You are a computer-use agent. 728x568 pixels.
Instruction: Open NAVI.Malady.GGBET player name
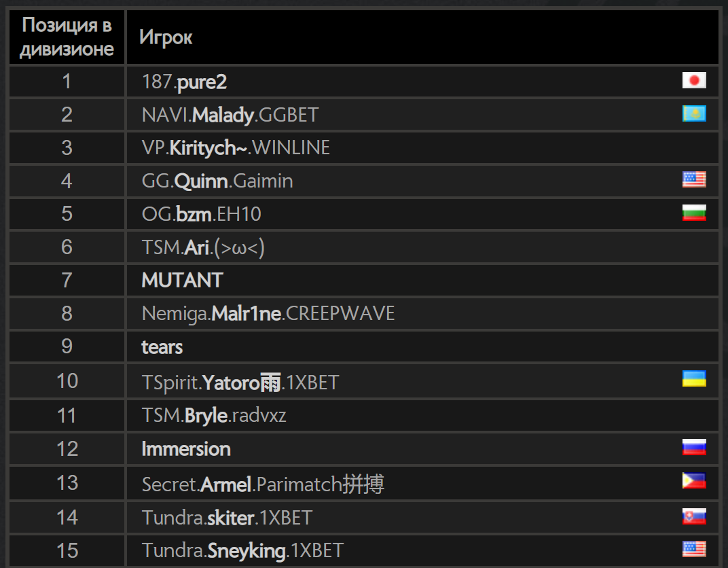click(230, 116)
